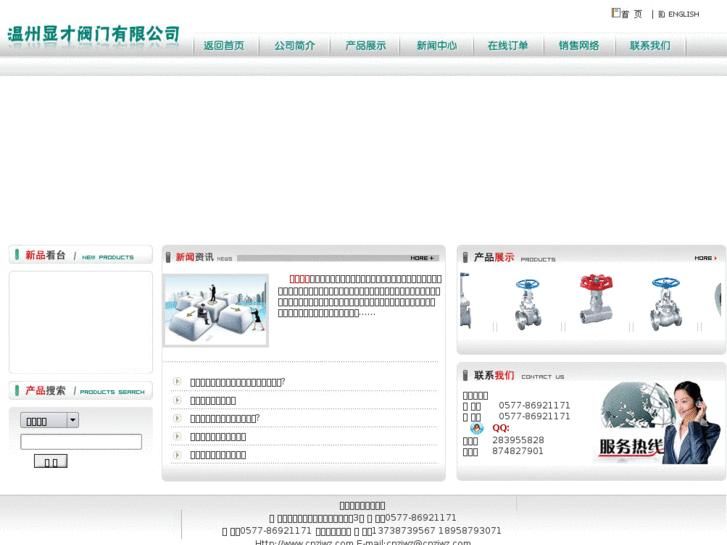Click the 产品展示 header marker icon

click(x=465, y=257)
